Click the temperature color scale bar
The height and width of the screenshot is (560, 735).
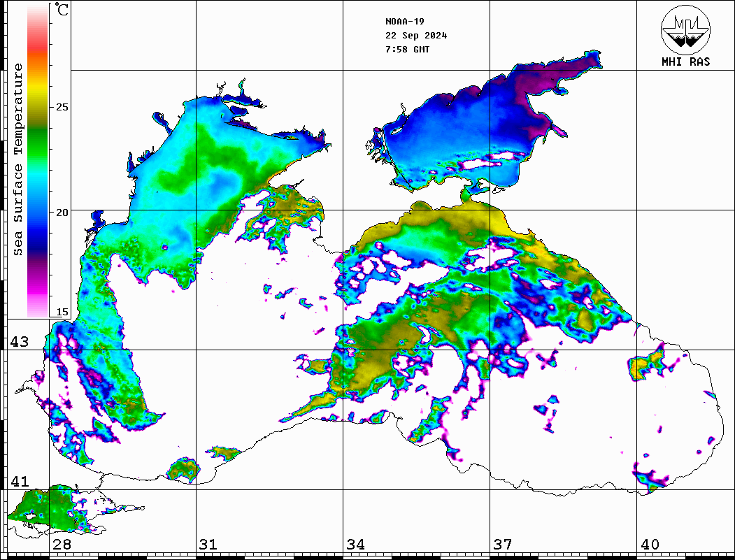pyautogui.click(x=38, y=160)
